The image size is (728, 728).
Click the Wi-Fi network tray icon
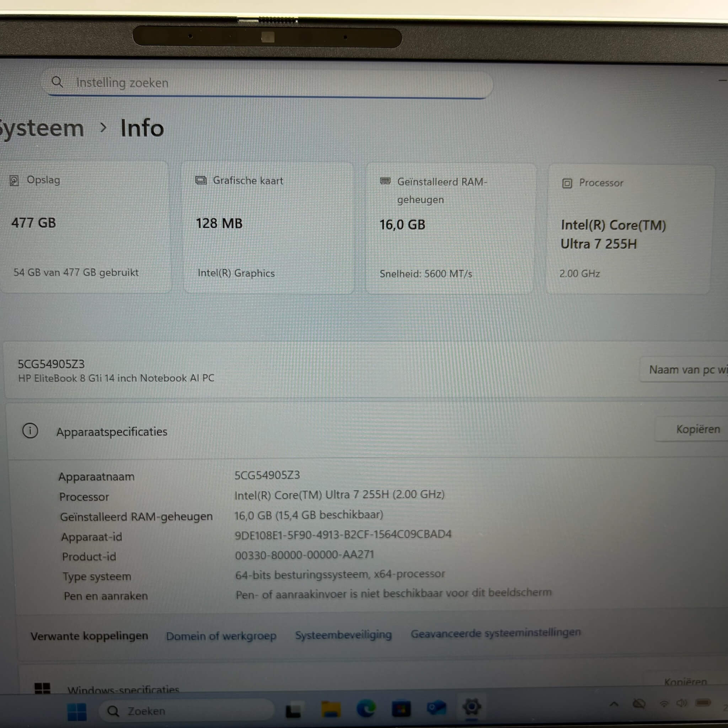point(664,703)
